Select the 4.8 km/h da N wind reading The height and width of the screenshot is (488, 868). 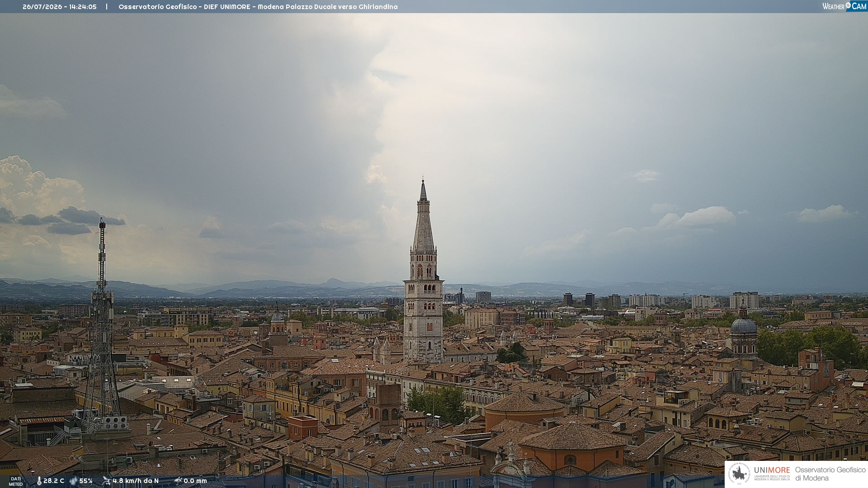click(136, 481)
